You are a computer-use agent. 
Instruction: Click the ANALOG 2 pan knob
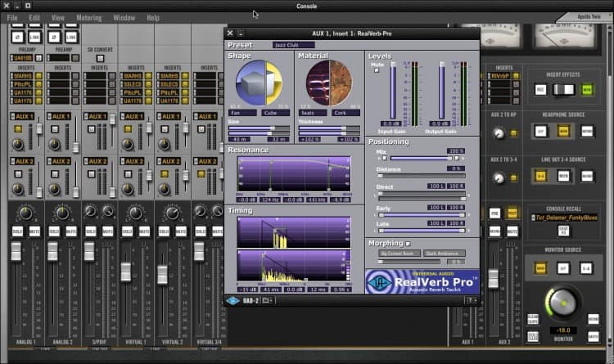tap(62, 213)
